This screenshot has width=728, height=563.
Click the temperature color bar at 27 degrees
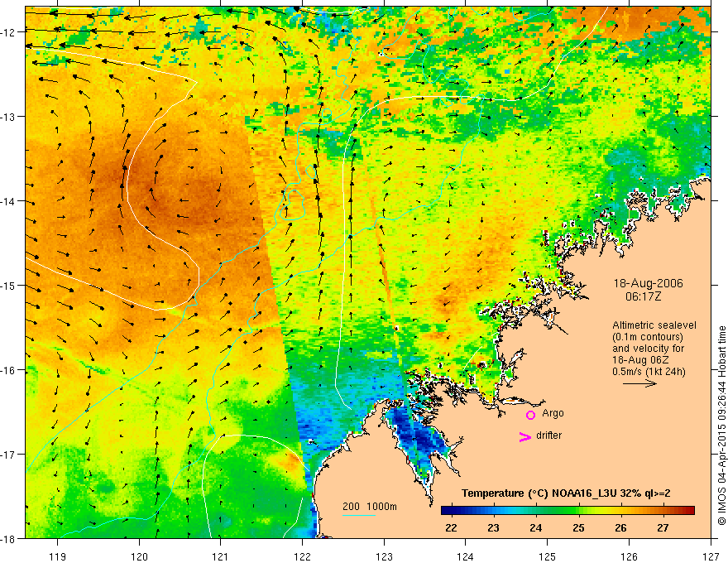pyautogui.click(x=663, y=511)
